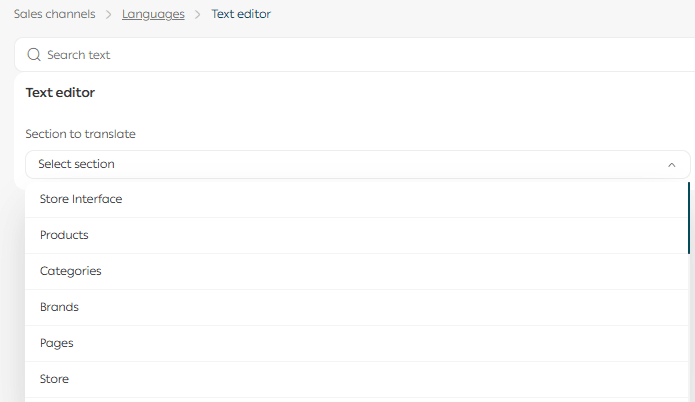Click the dropdown list scrollbar thumb
Image resolution: width=695 pixels, height=402 pixels.
pos(689,216)
